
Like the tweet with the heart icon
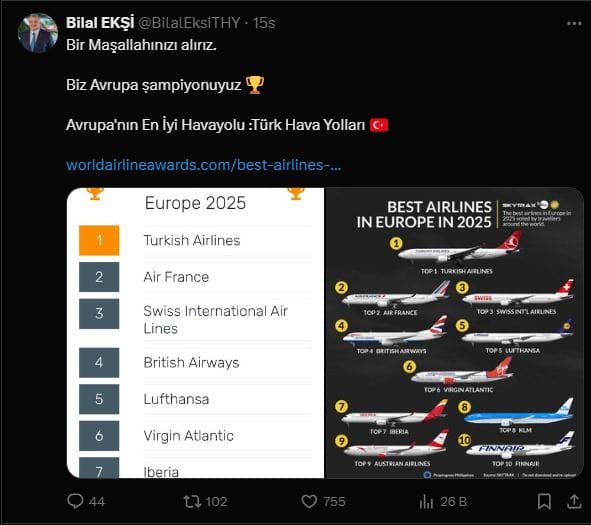point(309,502)
